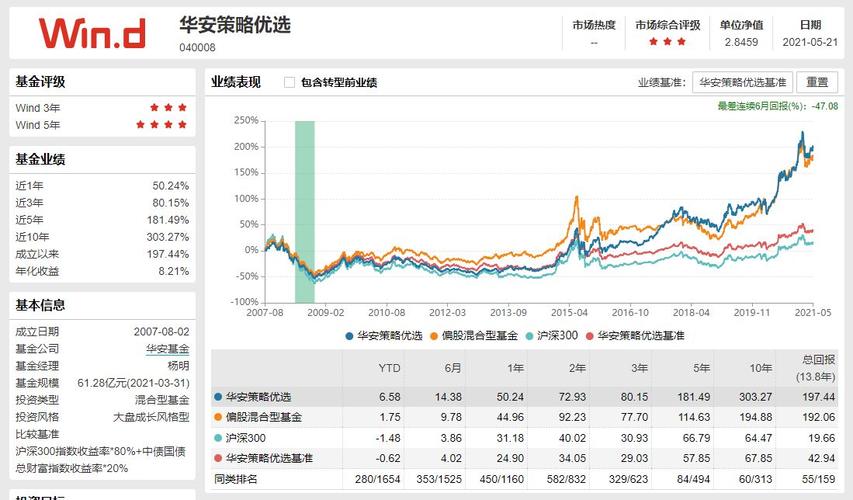
Task: Click the 近10年 303.27% performance row
Action: pyautogui.click(x=102, y=237)
